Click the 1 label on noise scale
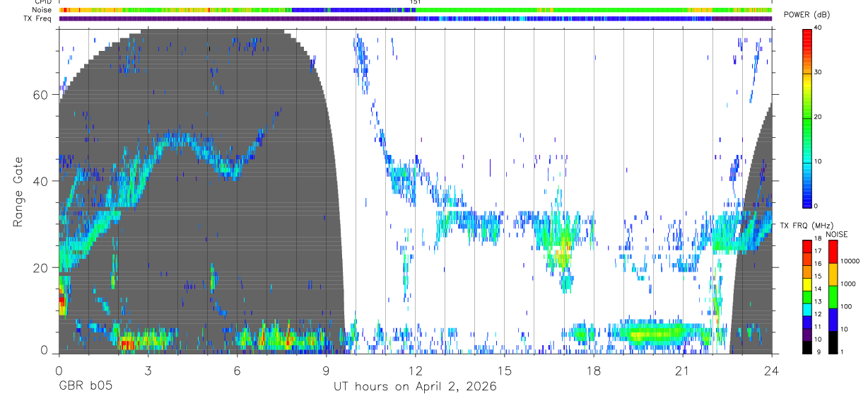The image size is (868, 401). pyautogui.click(x=842, y=352)
